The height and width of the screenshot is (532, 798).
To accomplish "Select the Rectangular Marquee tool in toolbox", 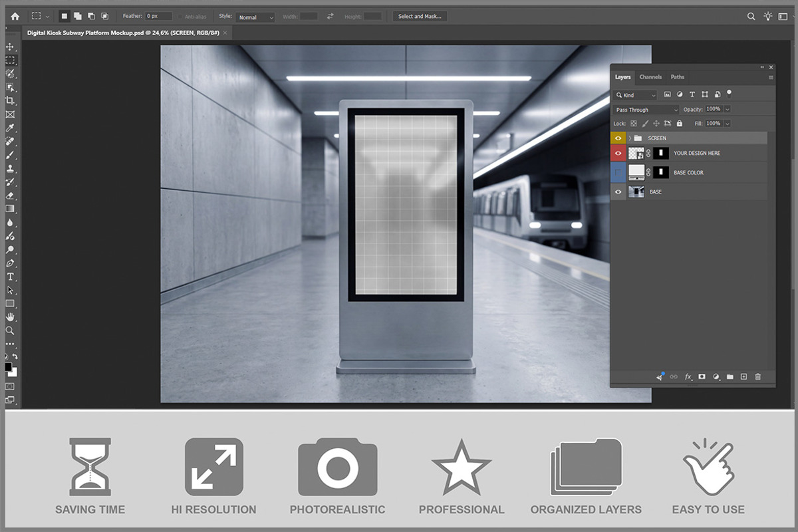I will coord(10,60).
